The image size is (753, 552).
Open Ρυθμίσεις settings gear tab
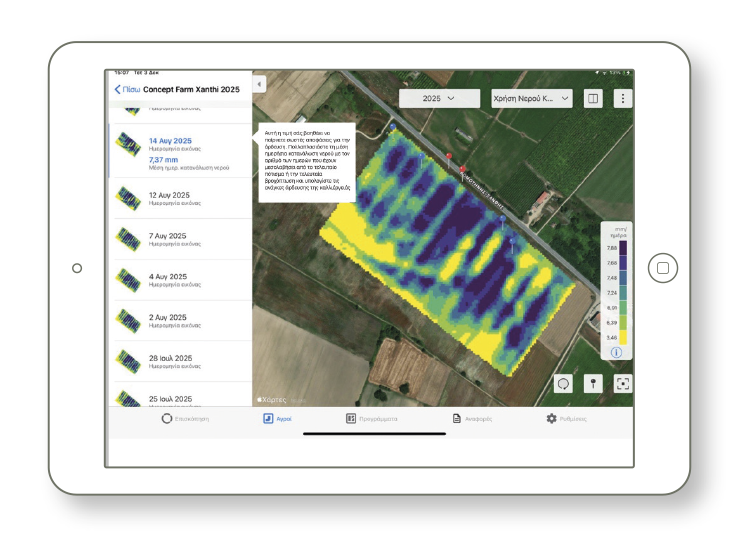[566, 419]
